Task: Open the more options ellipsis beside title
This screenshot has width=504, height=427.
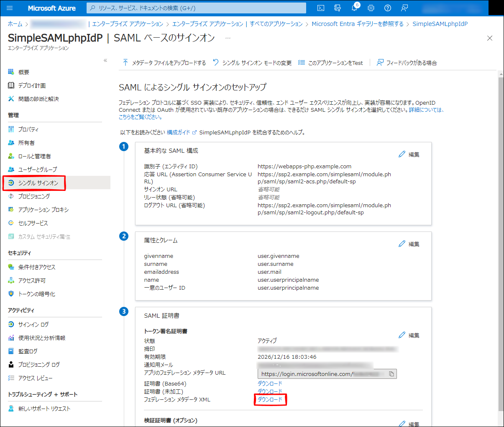Action: (x=228, y=38)
